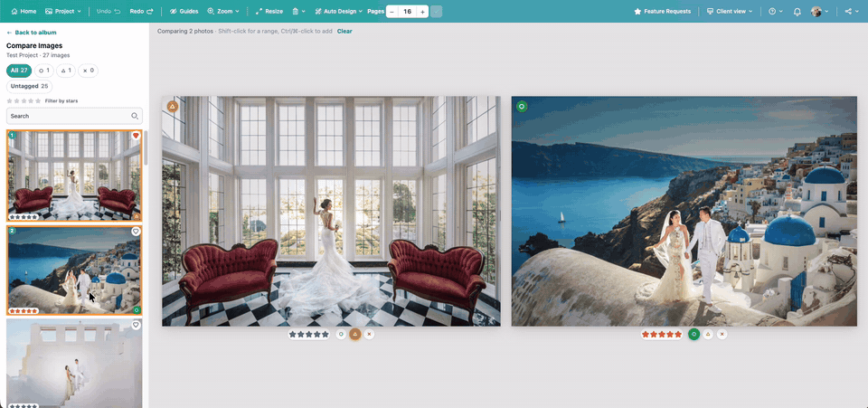
Task: Open the Project dropdown menu
Action: pos(63,11)
